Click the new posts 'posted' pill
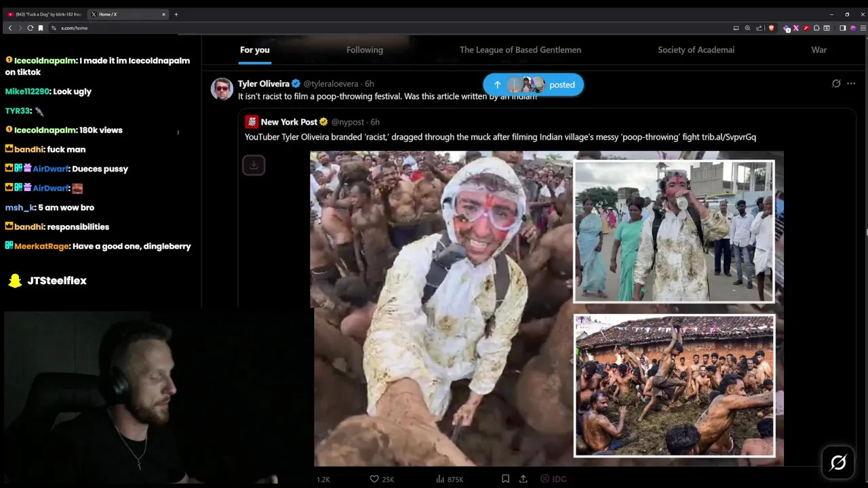This screenshot has width=868, height=488. 533,85
